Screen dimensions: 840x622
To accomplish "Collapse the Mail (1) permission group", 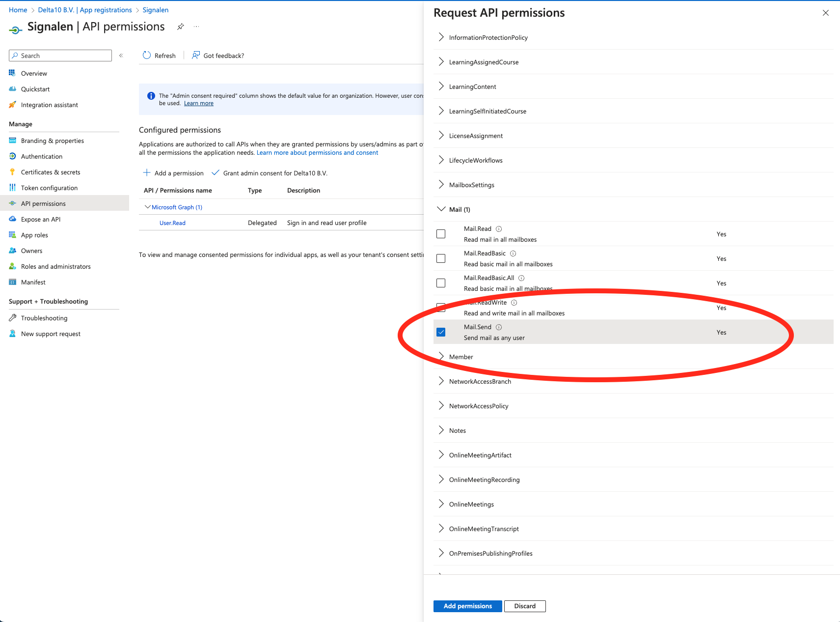I will (441, 209).
